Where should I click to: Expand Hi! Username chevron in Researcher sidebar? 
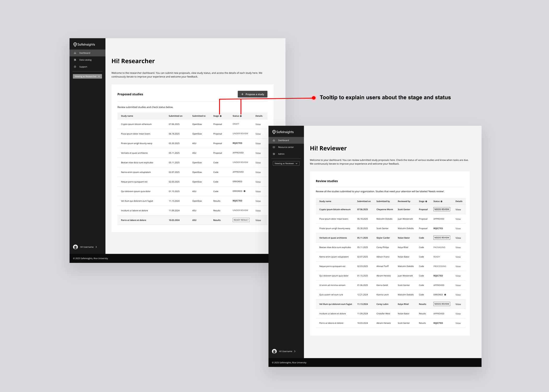click(96, 247)
